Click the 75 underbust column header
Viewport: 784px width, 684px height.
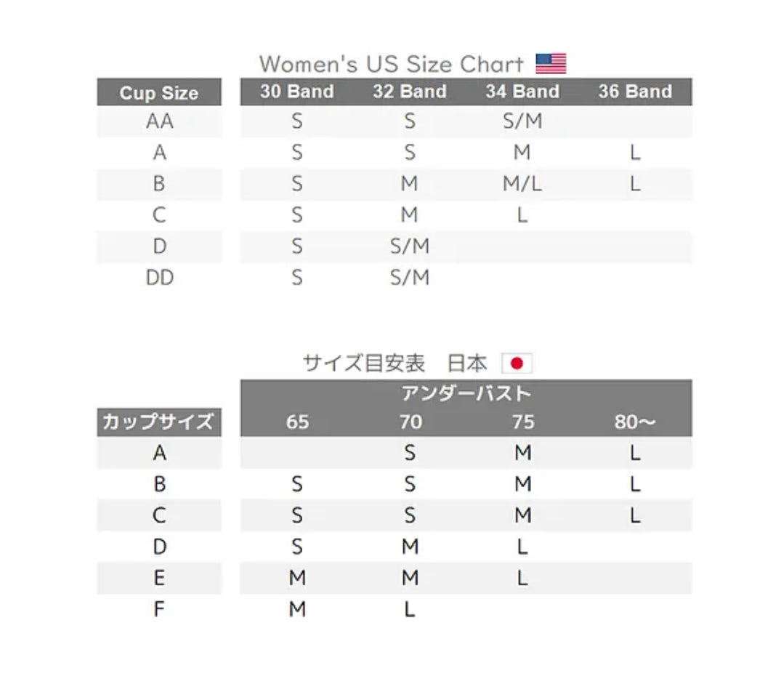pyautogui.click(x=522, y=422)
